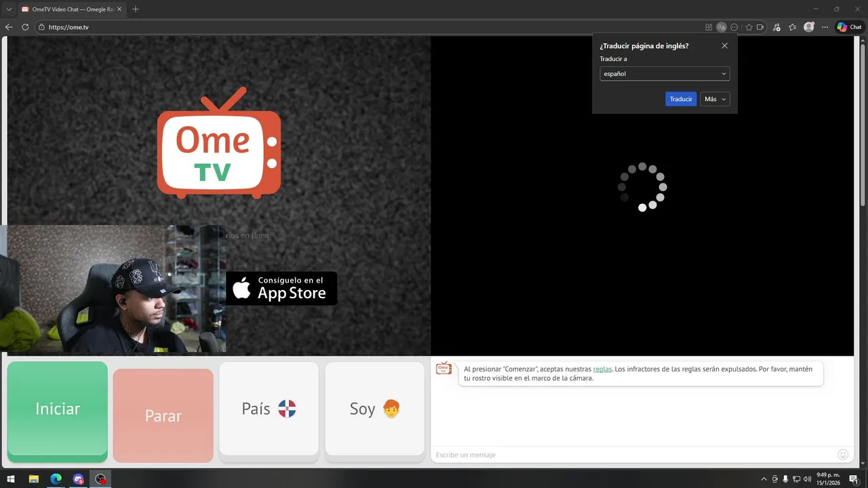Open network status tray icon
Image resolution: width=868 pixels, height=488 pixels.
[796, 479]
